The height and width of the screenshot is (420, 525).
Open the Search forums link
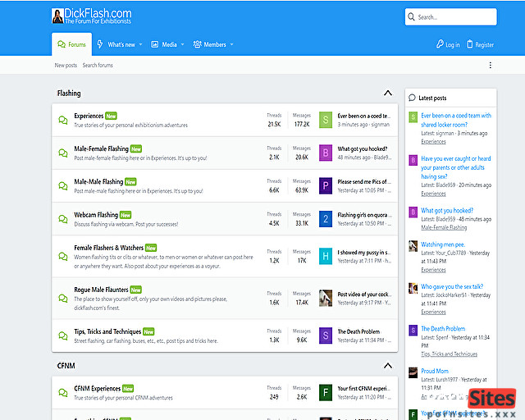pyautogui.click(x=98, y=65)
